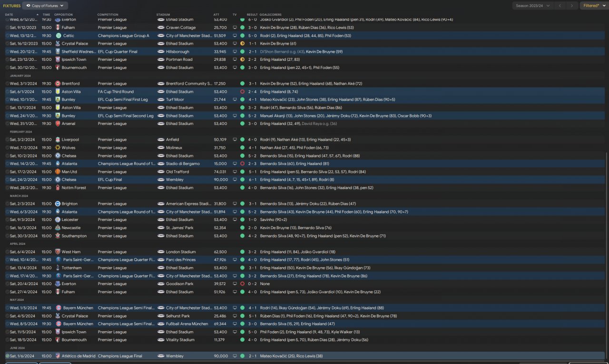Sort by the Opposition column header
The height and width of the screenshot is (364, 609).
(x=63, y=15)
